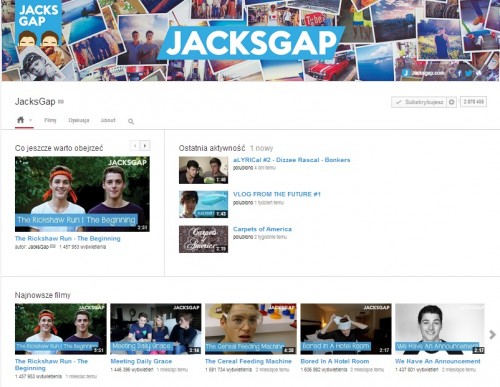This screenshot has height=387, width=500.
Task: Toggle the Subskrybujesz subscribe button
Action: [419, 102]
